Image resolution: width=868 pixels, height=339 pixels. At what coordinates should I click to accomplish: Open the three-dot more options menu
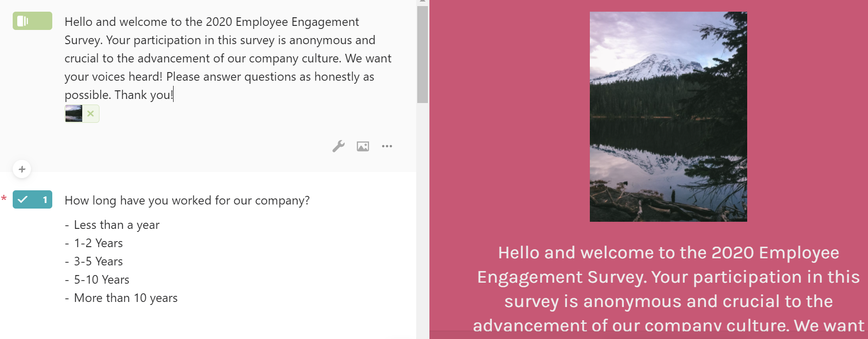coord(387,146)
